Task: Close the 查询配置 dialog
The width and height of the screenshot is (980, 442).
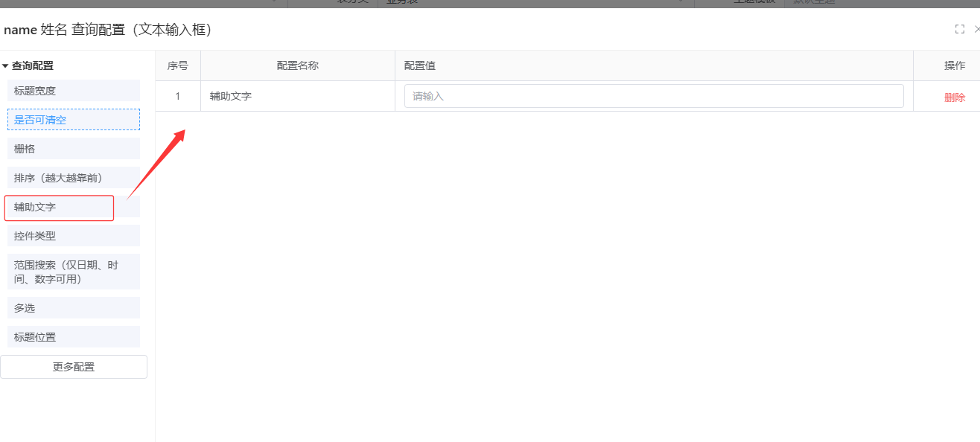Action: coord(976,29)
